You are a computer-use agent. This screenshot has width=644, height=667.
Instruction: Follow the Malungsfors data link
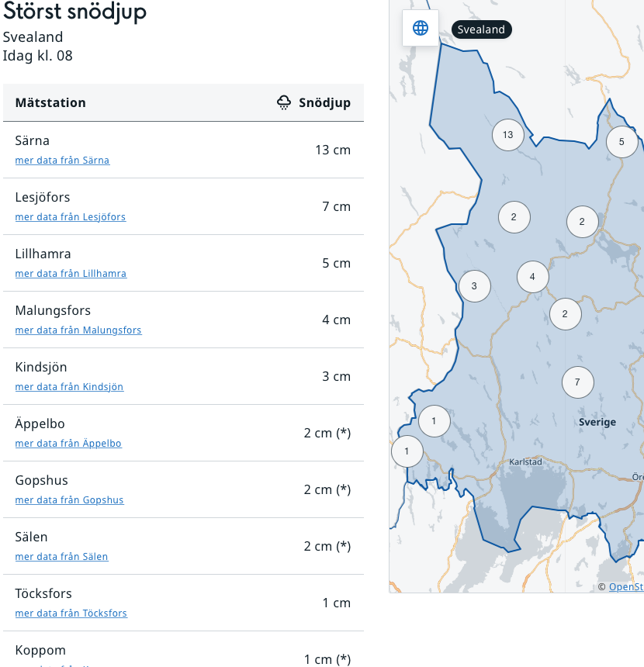click(78, 330)
